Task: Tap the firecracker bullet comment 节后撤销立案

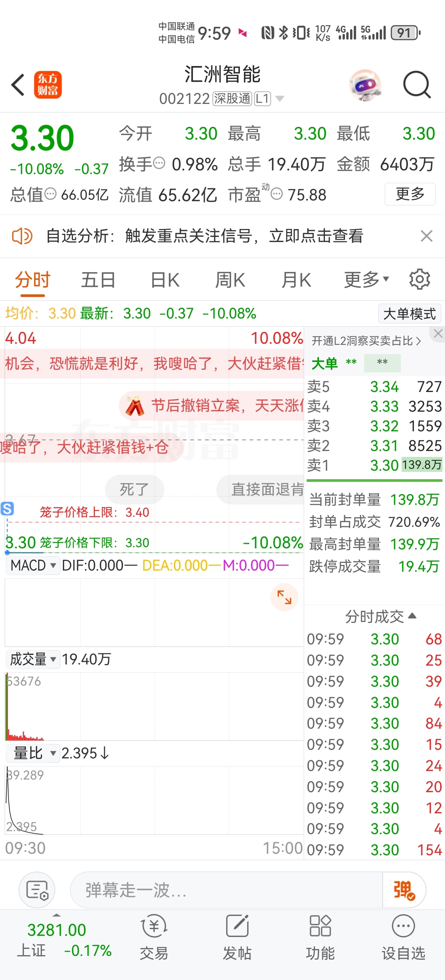Action: coord(211,405)
